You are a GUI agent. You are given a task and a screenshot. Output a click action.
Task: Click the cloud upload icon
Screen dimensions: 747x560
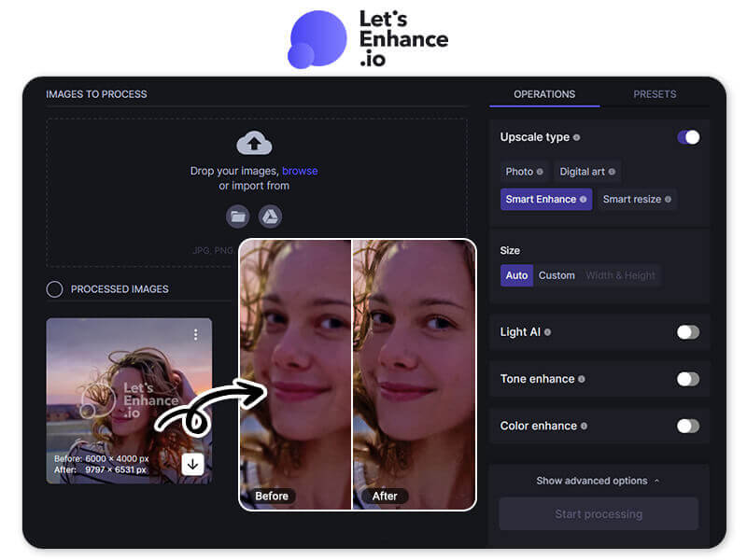(254, 142)
